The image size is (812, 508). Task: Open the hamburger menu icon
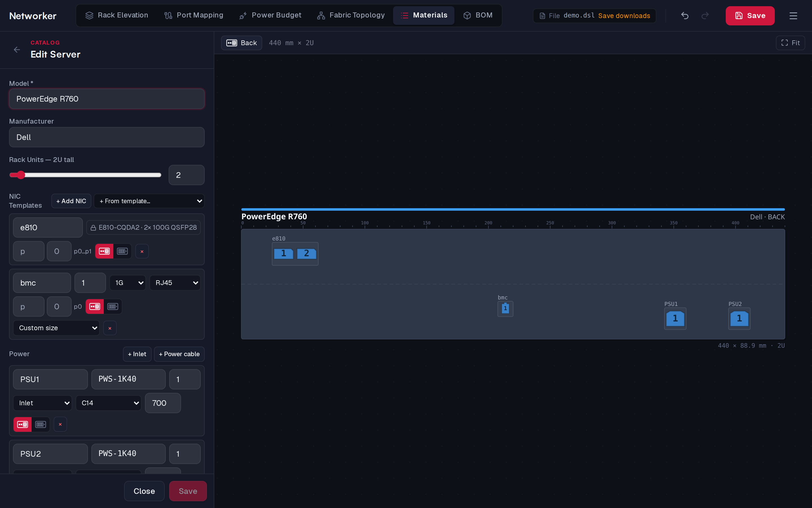tap(793, 16)
